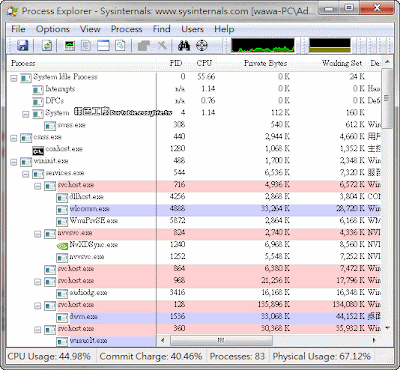Open System Information from the toolbar graph icon
Viewport: 400px width, 370px height.
click(x=70, y=45)
